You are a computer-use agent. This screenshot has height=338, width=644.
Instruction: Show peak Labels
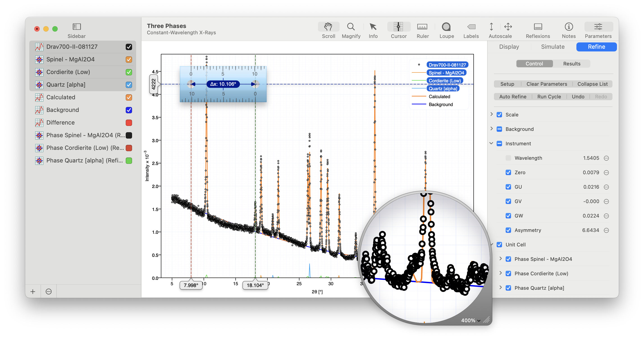click(x=471, y=27)
